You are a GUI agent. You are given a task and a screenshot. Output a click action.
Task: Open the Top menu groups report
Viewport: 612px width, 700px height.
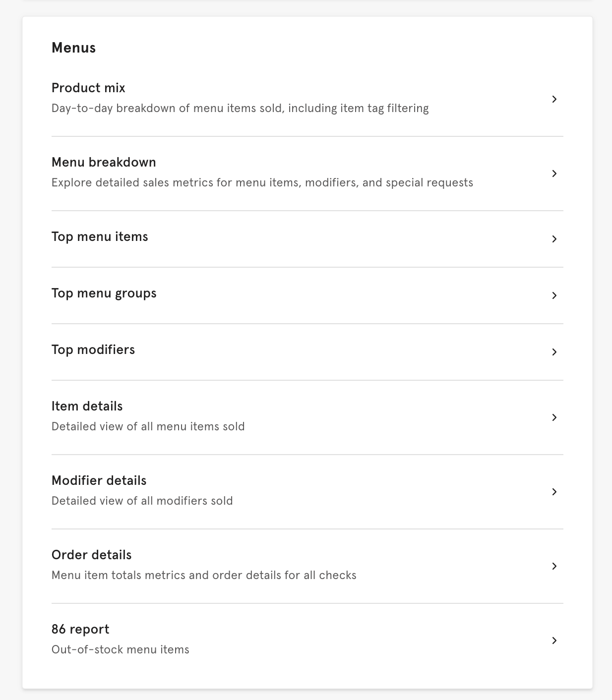tap(104, 293)
